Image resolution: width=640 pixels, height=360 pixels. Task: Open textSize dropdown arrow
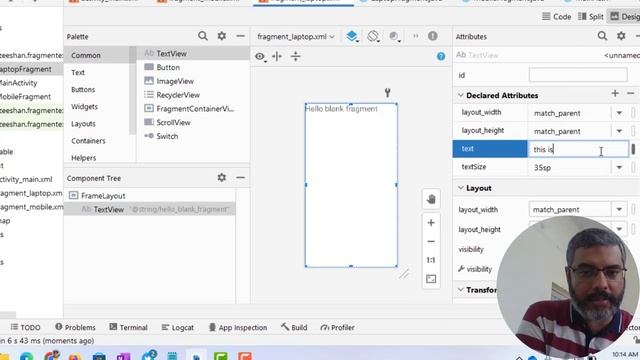point(619,167)
